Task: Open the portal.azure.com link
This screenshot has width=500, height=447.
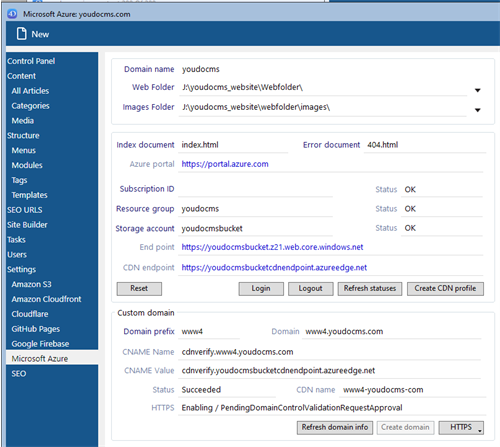Action: pos(225,164)
